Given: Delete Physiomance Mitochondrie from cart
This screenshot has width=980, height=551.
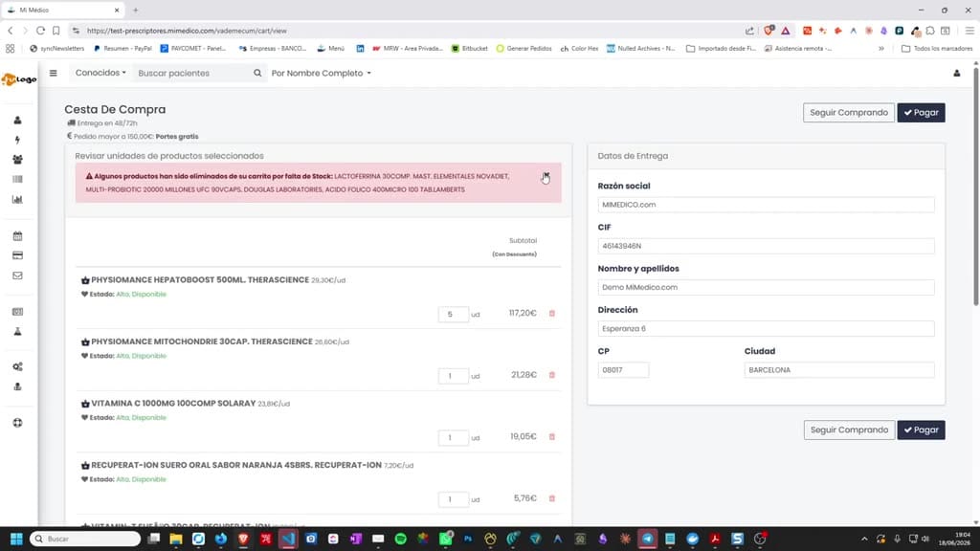Looking at the screenshot, I should [552, 375].
